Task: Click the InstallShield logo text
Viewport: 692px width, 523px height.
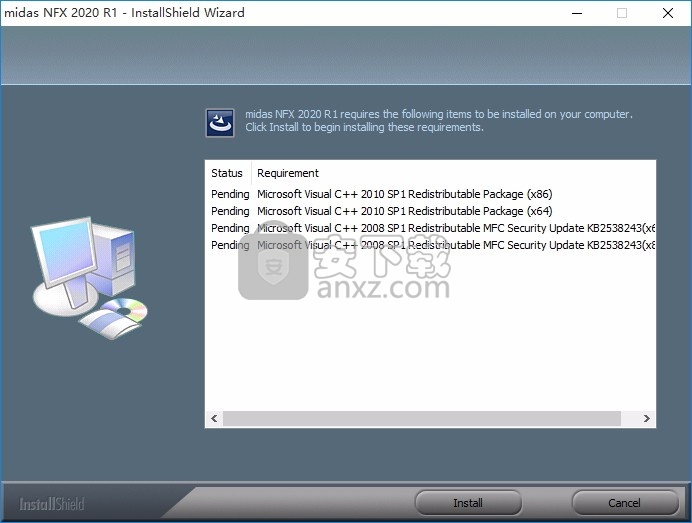Action: click(x=52, y=504)
